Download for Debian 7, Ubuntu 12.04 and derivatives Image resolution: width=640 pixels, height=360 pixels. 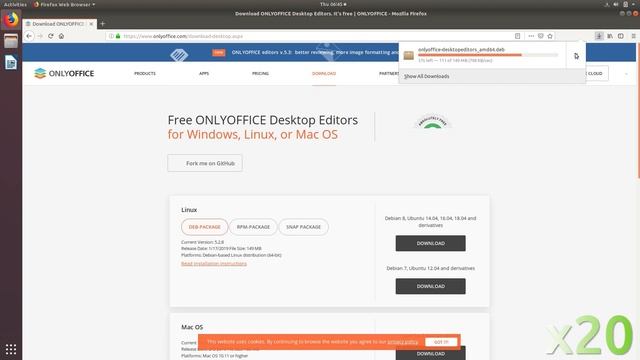pos(430,287)
